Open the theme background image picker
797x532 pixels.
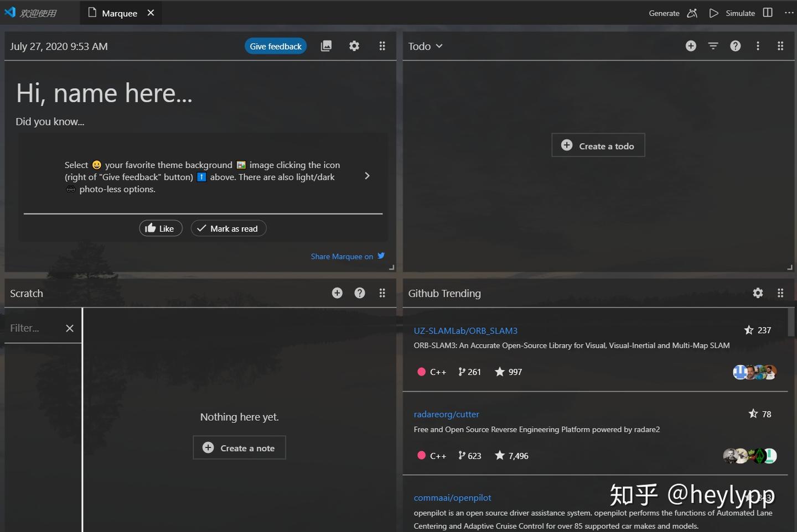326,46
